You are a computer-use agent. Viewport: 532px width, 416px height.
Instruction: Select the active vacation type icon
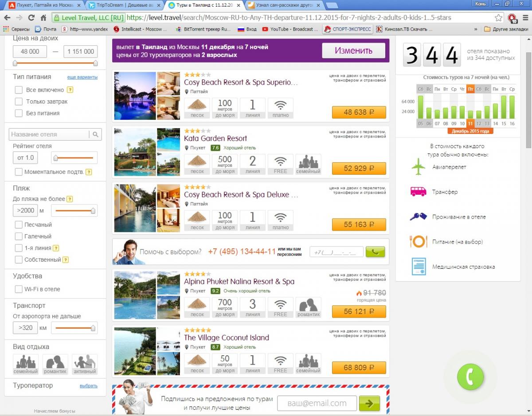point(85,364)
